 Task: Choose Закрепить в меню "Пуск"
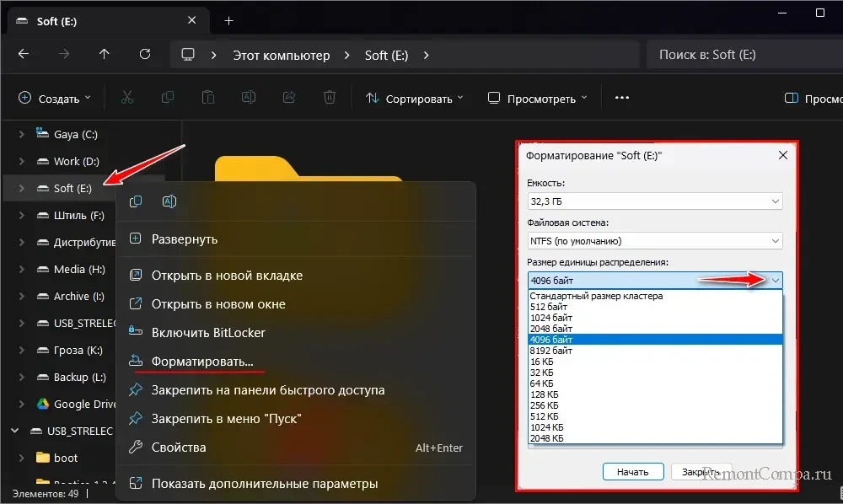(x=296, y=419)
